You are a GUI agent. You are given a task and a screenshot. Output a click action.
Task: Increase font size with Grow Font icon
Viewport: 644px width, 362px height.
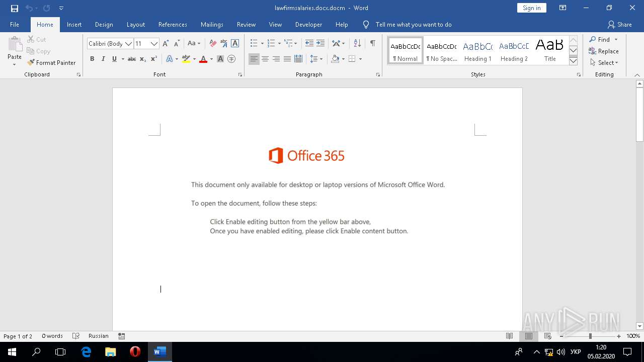point(166,44)
